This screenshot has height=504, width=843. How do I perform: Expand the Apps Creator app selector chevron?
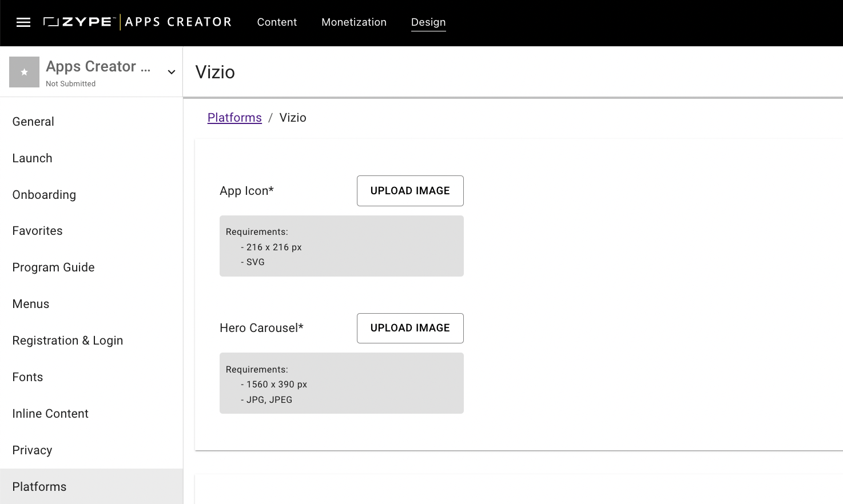click(x=171, y=72)
